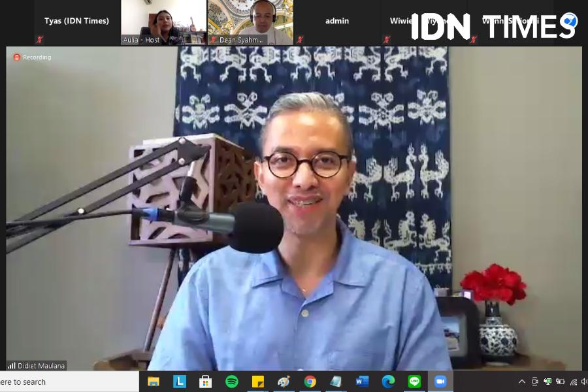Select Dean Syahm.. video thumbnail

[x=250, y=22]
